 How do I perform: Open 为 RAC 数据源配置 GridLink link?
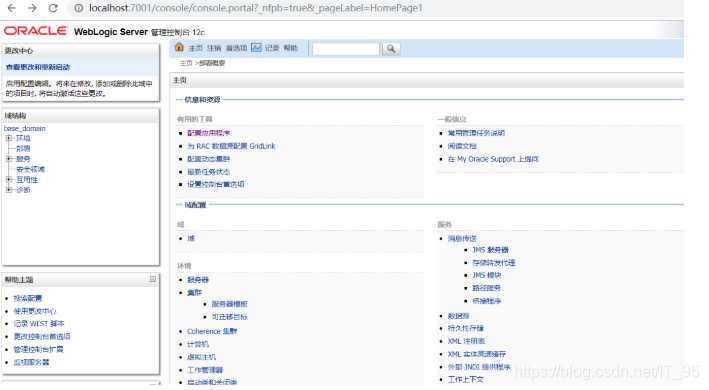pos(231,146)
